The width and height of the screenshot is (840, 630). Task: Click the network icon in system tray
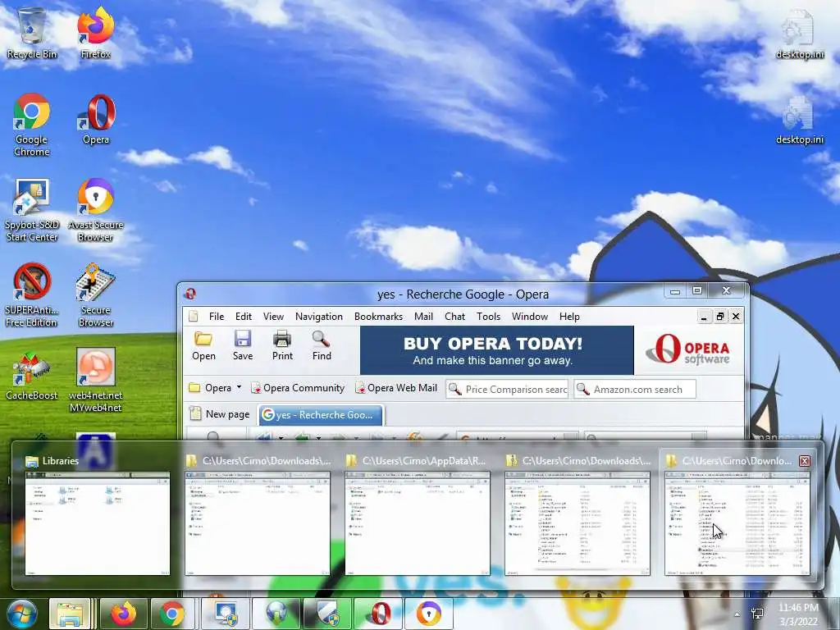[x=757, y=614]
